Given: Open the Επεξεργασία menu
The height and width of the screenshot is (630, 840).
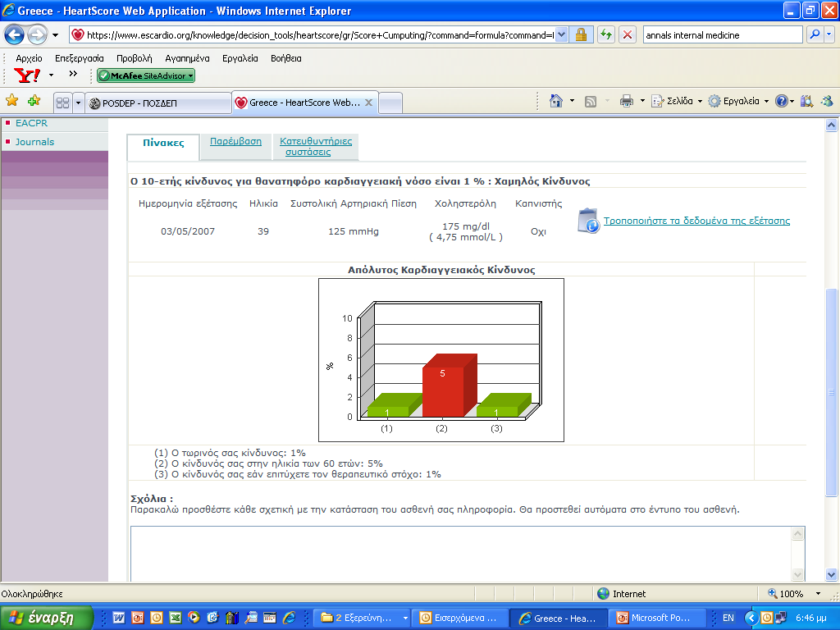Looking at the screenshot, I should [80, 58].
